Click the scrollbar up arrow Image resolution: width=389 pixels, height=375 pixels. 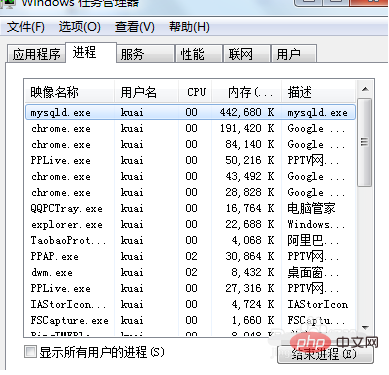[365, 89]
